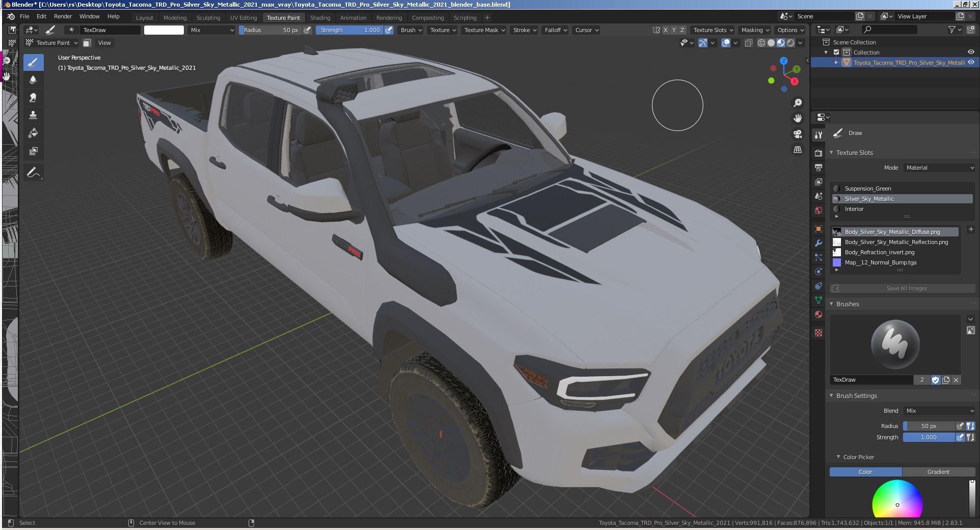Image resolution: width=980 pixels, height=530 pixels.
Task: Open the Options dropdown
Action: coord(791,30)
